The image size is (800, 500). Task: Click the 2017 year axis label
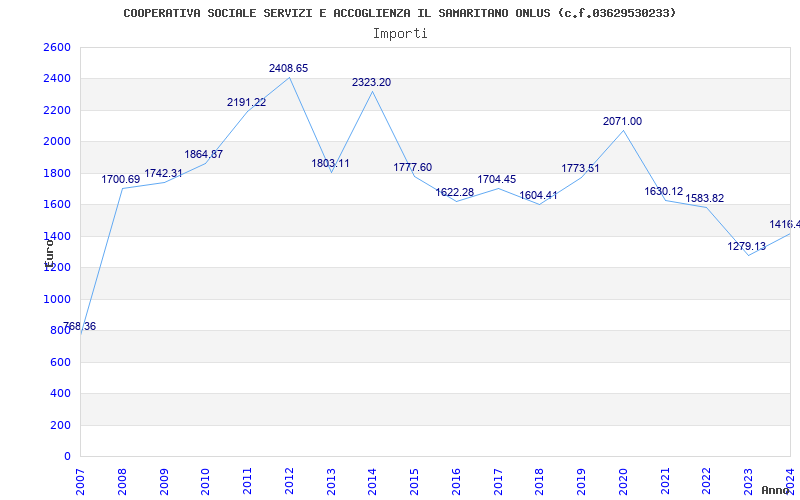point(498,481)
